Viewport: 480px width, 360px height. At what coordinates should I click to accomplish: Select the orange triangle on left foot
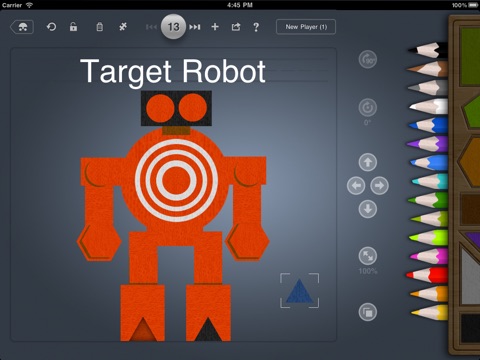pos(143,329)
